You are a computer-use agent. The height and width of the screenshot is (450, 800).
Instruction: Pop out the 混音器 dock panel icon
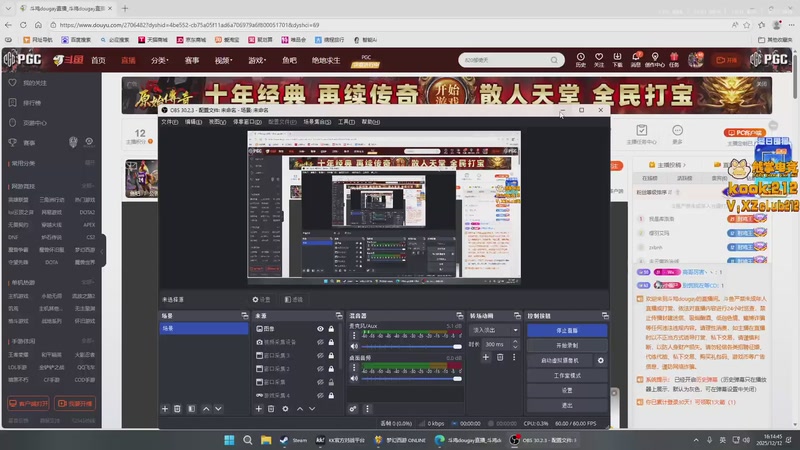click(x=459, y=316)
